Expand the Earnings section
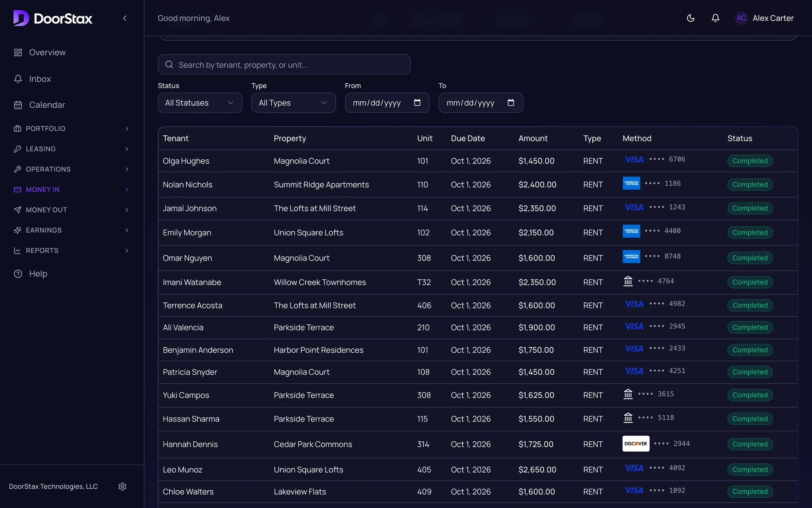Viewport: 812px width, 508px height. click(x=72, y=230)
